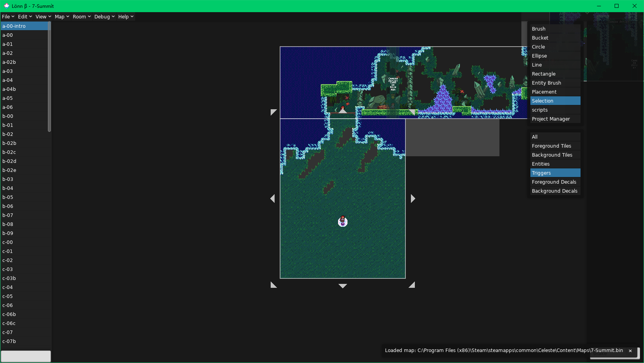This screenshot has width=644, height=363.
Task: Open the Debug menu
Action: [x=104, y=17]
